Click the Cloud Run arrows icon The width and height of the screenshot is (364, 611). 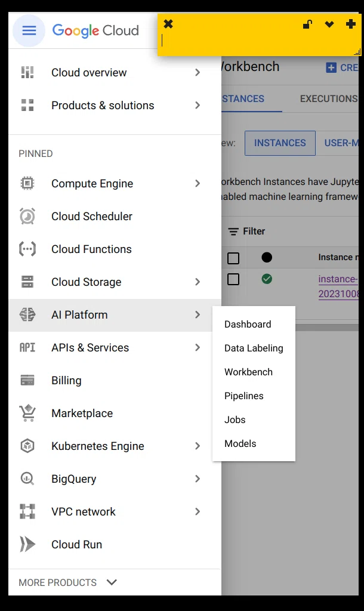coord(27,544)
